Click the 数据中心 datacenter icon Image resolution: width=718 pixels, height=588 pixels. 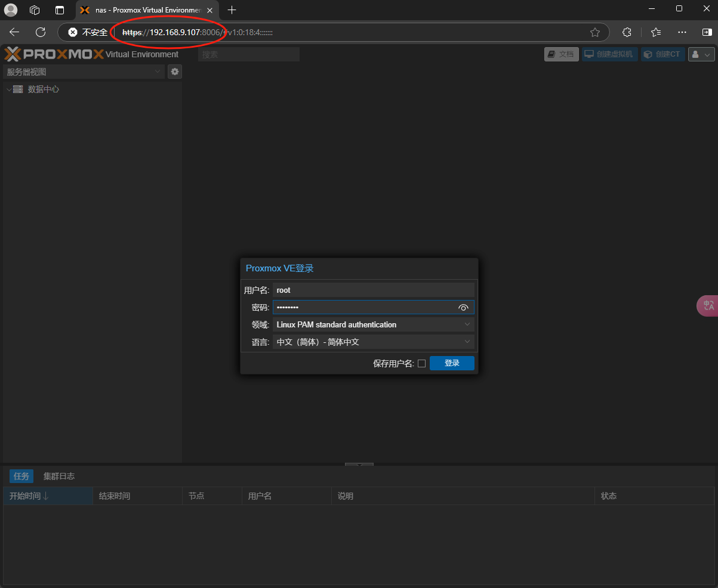[x=18, y=89]
